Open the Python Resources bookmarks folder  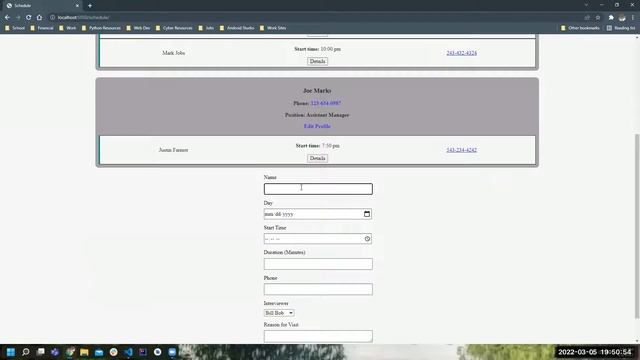coord(101,28)
